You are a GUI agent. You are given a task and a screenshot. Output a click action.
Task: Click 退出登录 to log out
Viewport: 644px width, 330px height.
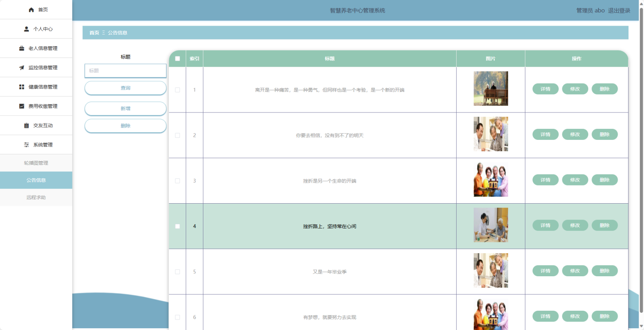pyautogui.click(x=619, y=10)
